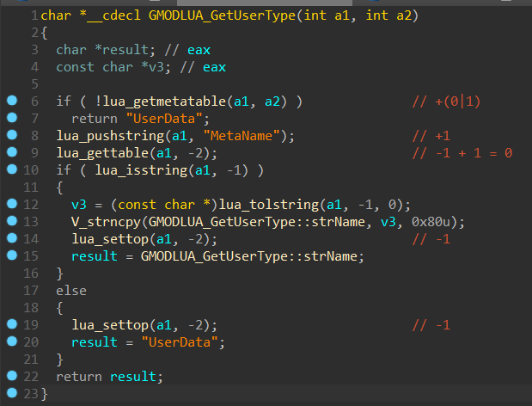
Task: Click the "UserData" string on line 20
Action: coord(180,342)
